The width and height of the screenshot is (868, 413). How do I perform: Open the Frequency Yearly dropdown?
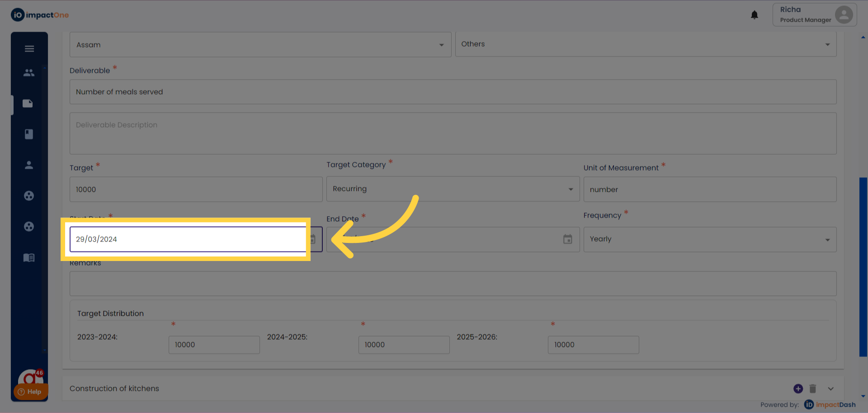[709, 239]
